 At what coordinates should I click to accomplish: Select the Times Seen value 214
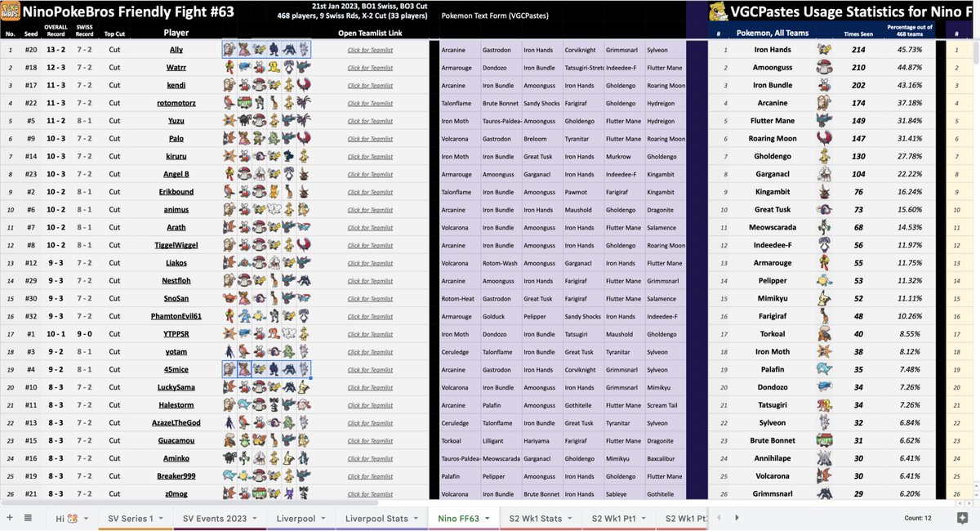coord(858,50)
